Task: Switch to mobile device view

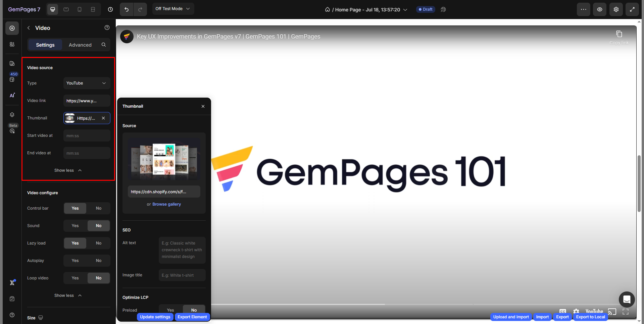Action: tap(80, 9)
